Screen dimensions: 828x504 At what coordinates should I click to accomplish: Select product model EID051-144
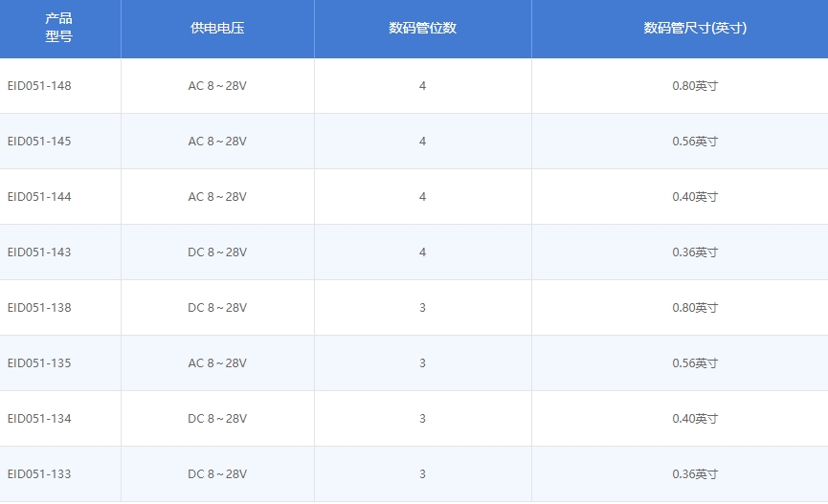point(39,197)
